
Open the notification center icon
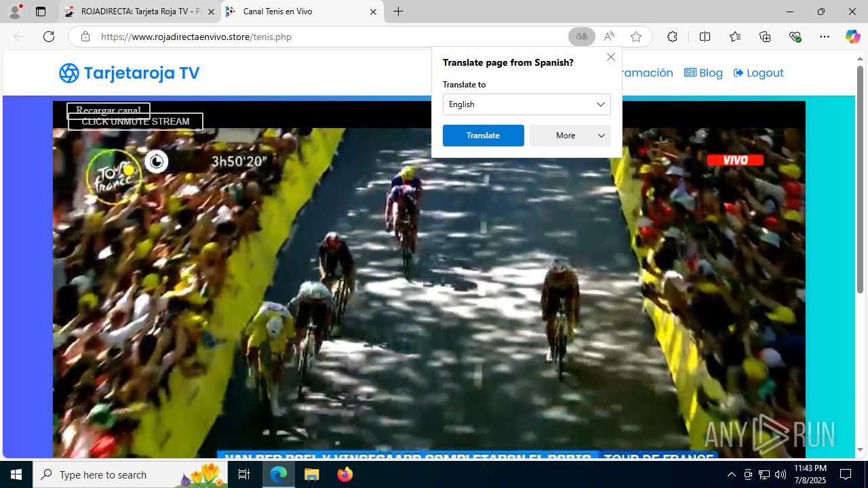pos(846,474)
